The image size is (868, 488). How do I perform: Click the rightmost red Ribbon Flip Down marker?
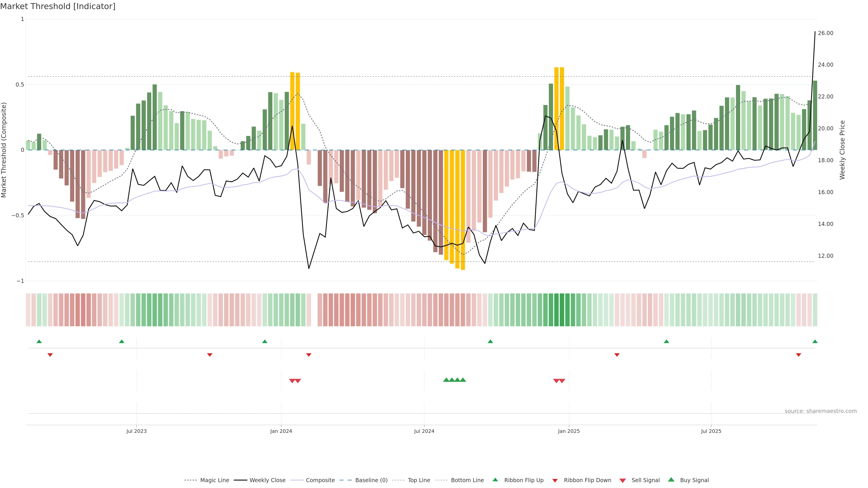click(x=798, y=355)
